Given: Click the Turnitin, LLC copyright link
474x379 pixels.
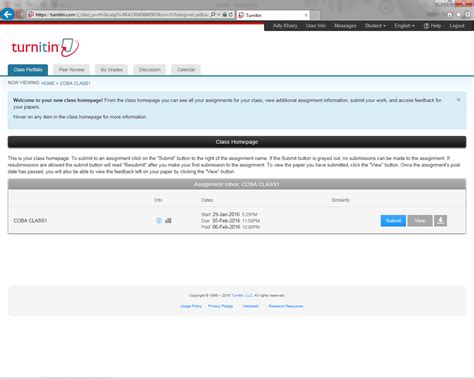Looking at the screenshot, I should [x=242, y=295].
